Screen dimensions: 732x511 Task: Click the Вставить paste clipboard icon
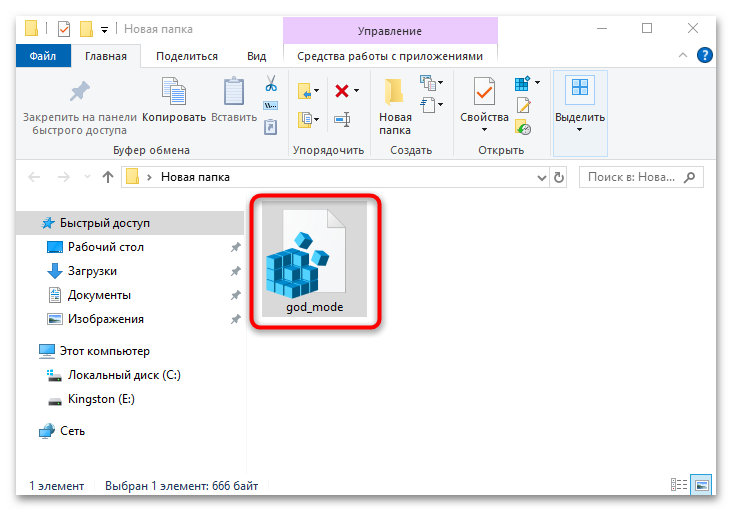pos(234,91)
